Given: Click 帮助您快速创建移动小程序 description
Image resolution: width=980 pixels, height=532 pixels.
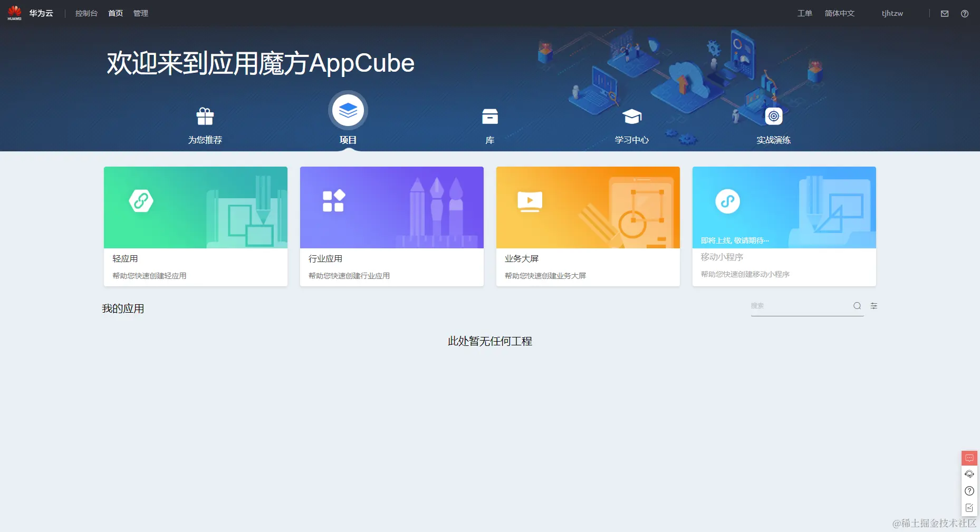Looking at the screenshot, I should click(x=745, y=274).
